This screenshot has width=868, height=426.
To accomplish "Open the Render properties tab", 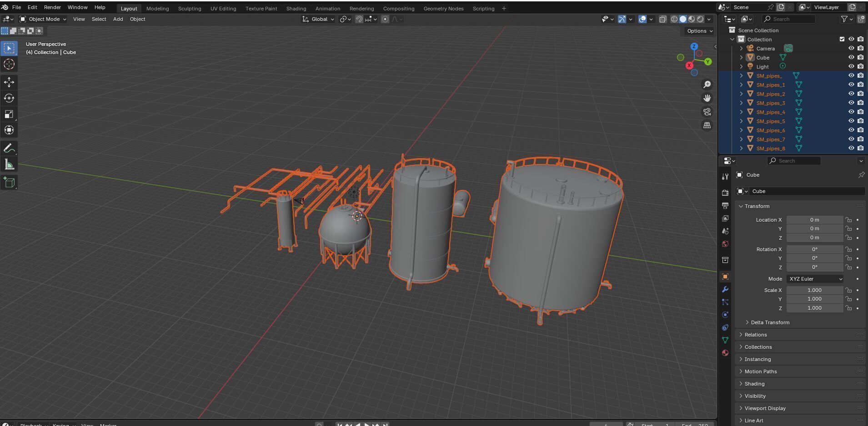I will [x=725, y=193].
